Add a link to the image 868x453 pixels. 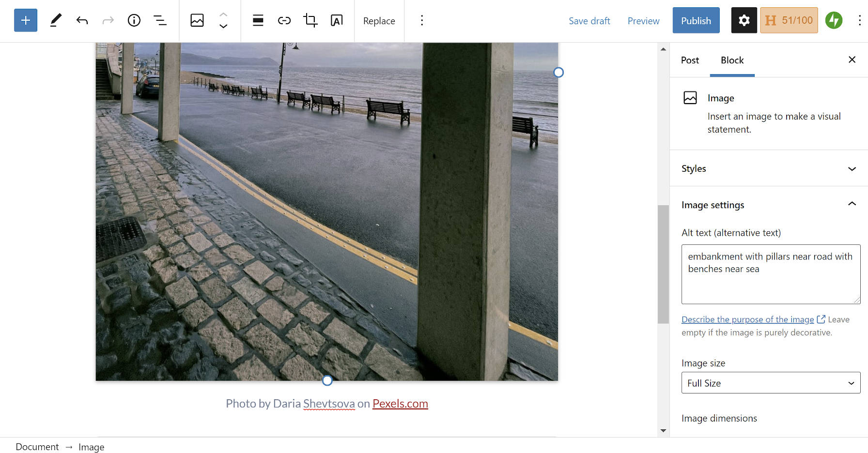[284, 20]
